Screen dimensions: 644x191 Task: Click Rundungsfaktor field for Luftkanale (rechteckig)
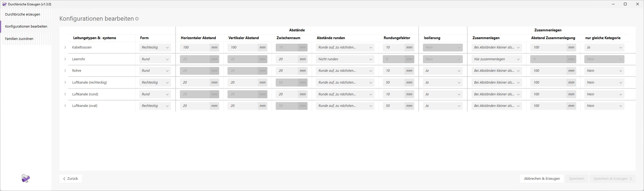[393, 83]
